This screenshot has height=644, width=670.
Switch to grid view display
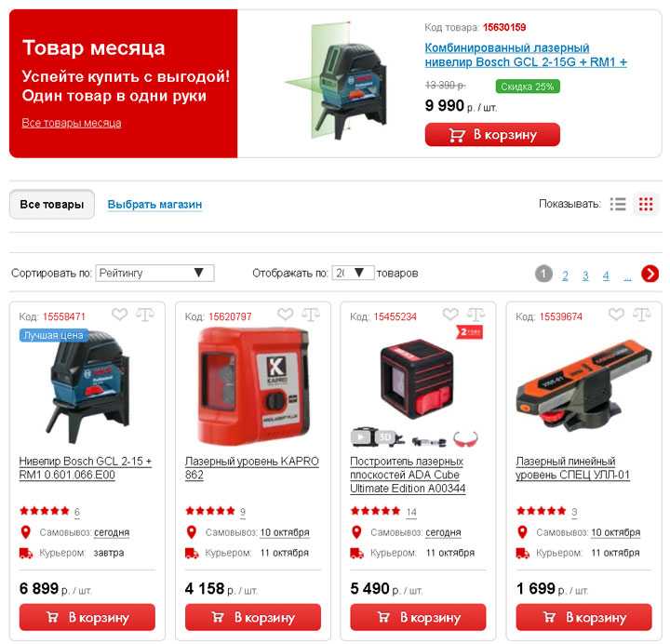point(646,204)
